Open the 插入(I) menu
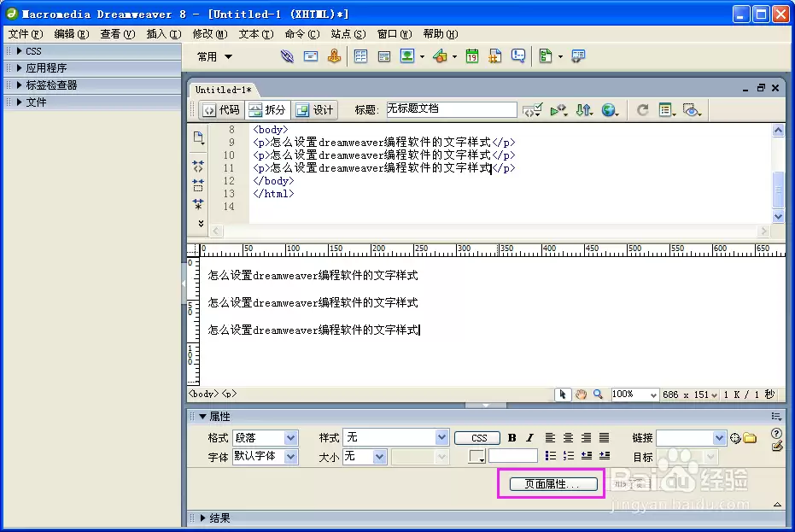The image size is (795, 532). [164, 34]
